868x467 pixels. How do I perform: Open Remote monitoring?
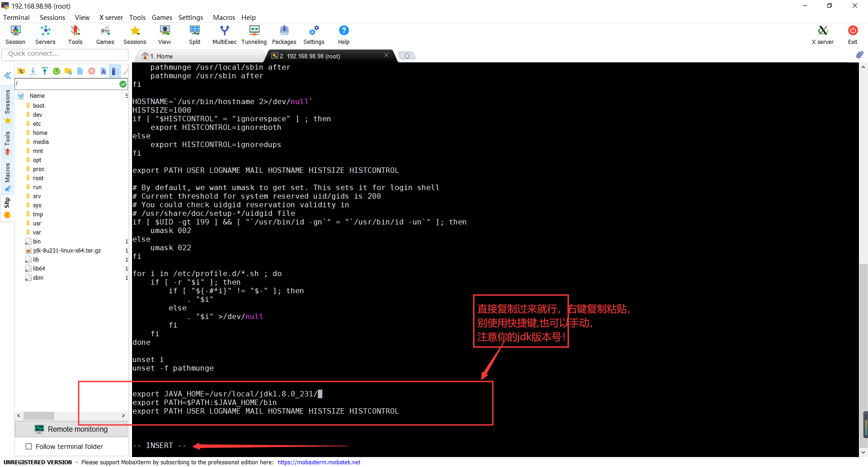coord(71,429)
